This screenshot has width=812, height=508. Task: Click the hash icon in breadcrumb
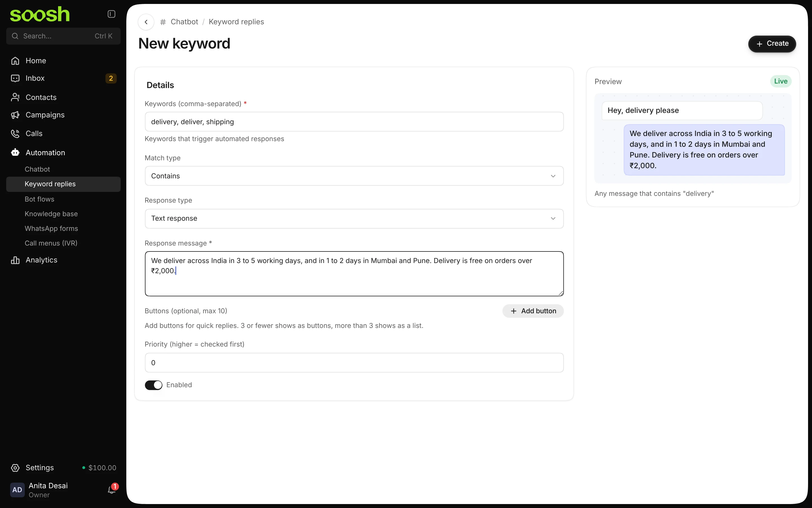pos(163,22)
